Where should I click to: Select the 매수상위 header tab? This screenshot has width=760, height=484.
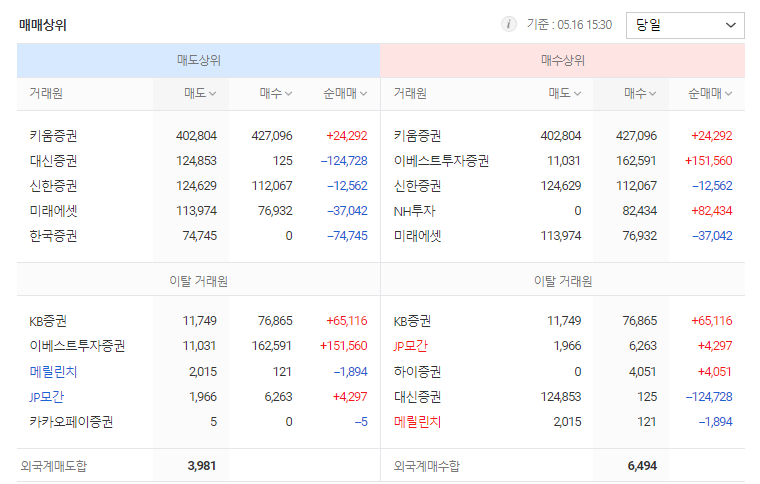563,61
